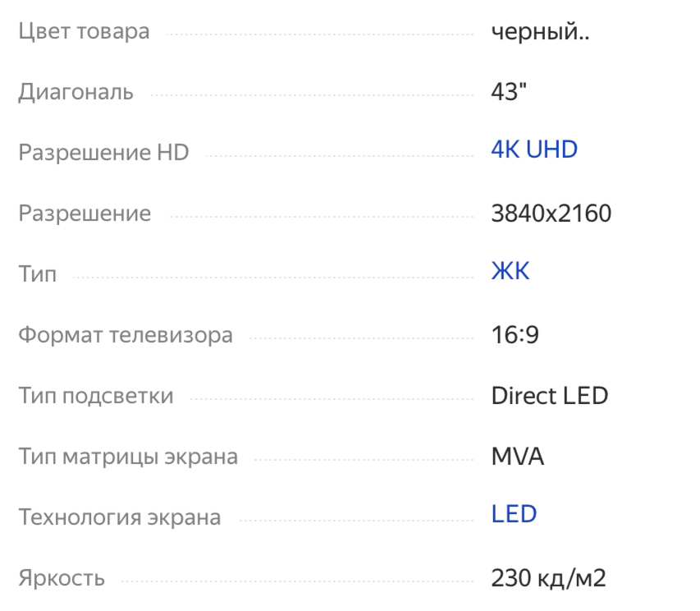Image resolution: width=700 pixels, height=611 pixels.
Task: Click the Тип label
Action: click(x=38, y=273)
